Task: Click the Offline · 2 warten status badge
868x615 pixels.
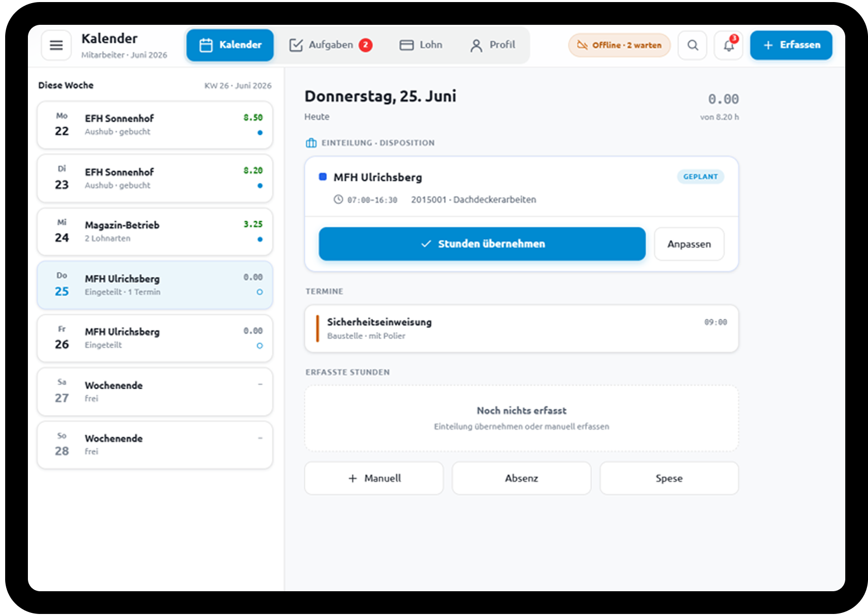Action: (619, 45)
